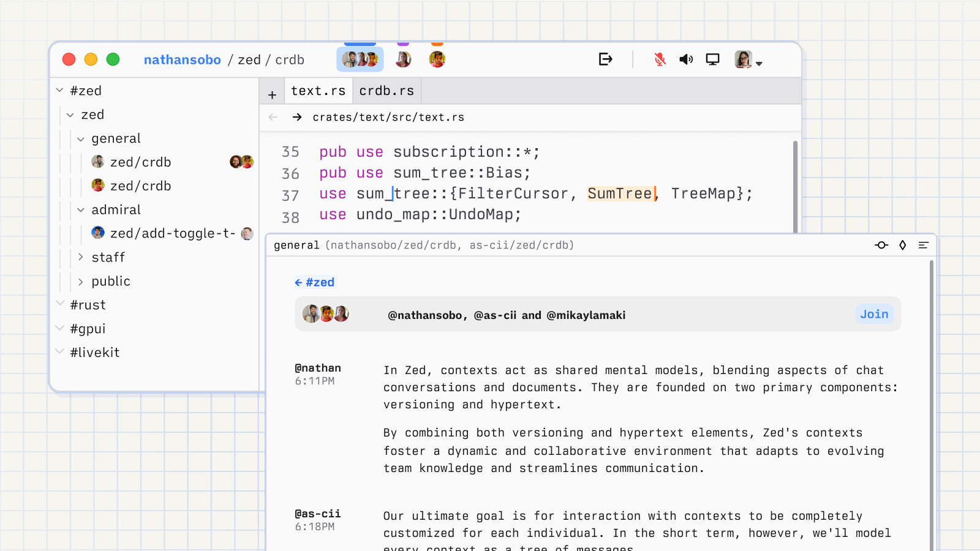
Task: Switch to the crdb.rs tab
Action: 386,91
